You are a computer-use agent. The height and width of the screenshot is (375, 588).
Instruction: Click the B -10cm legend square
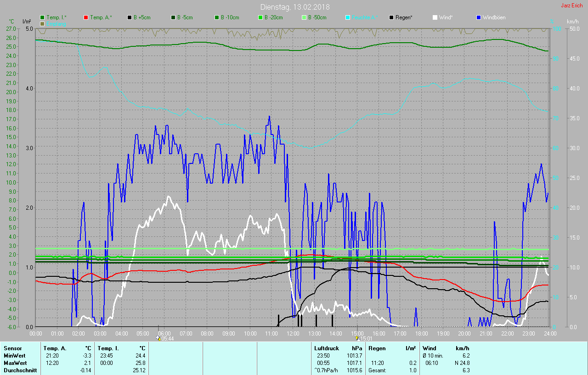[x=217, y=17]
